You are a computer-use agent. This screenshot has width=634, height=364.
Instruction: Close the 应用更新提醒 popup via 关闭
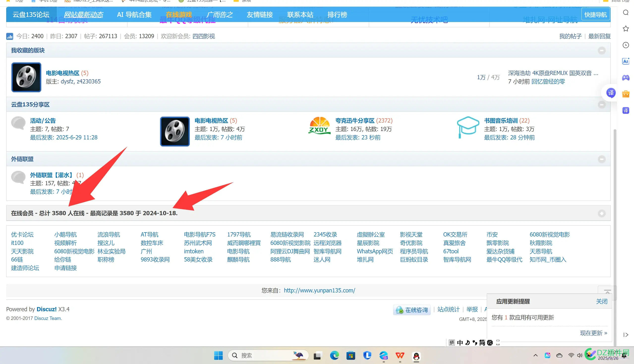click(602, 302)
